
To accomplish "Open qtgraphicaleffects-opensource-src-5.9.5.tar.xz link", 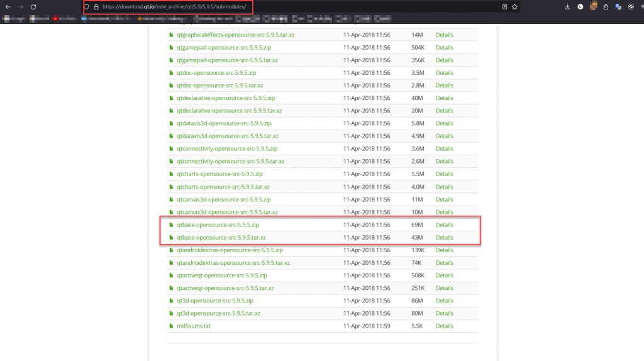I will [235, 35].
